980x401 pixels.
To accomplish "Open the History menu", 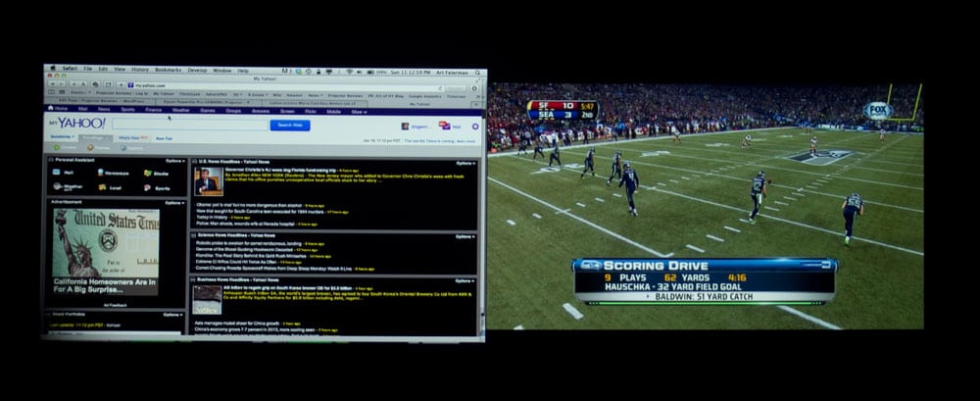I will point(140,70).
